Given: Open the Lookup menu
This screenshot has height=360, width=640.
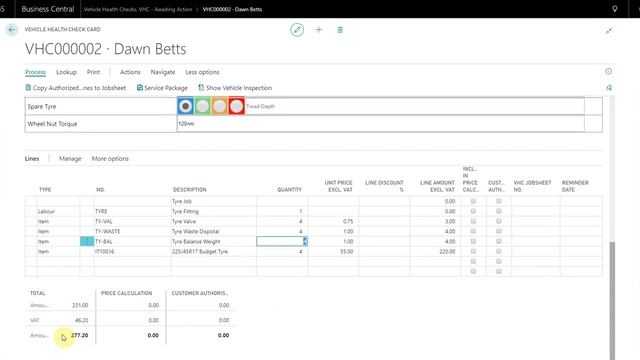Looking at the screenshot, I should click(66, 72).
